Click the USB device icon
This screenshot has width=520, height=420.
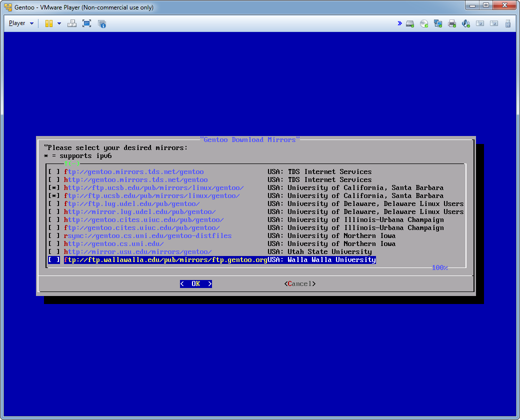coord(507,23)
